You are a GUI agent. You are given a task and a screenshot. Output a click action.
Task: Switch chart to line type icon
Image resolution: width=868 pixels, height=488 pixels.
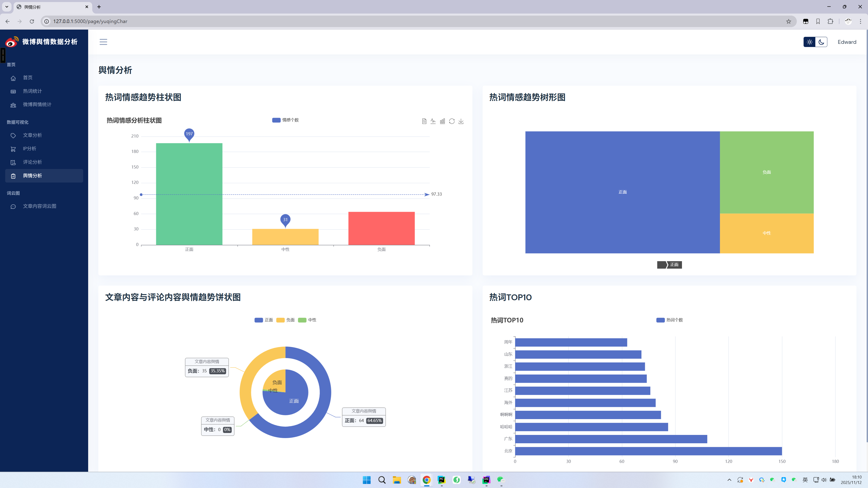coord(433,121)
